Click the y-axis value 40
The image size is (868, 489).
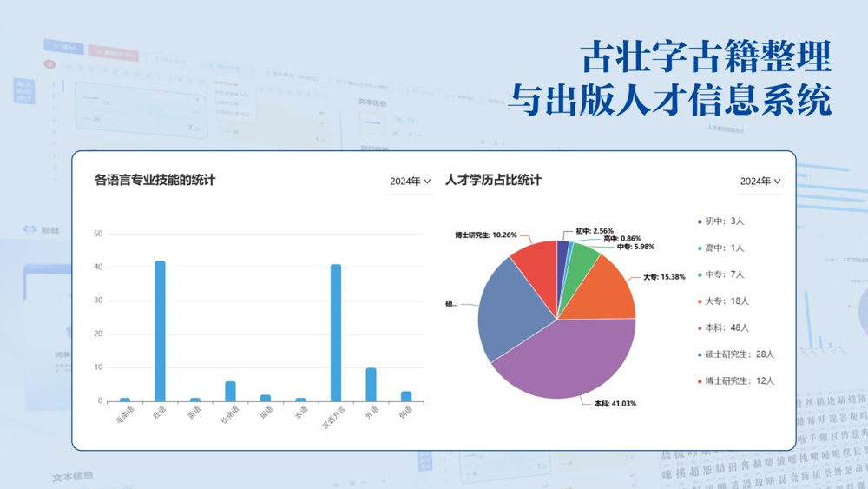(x=98, y=267)
